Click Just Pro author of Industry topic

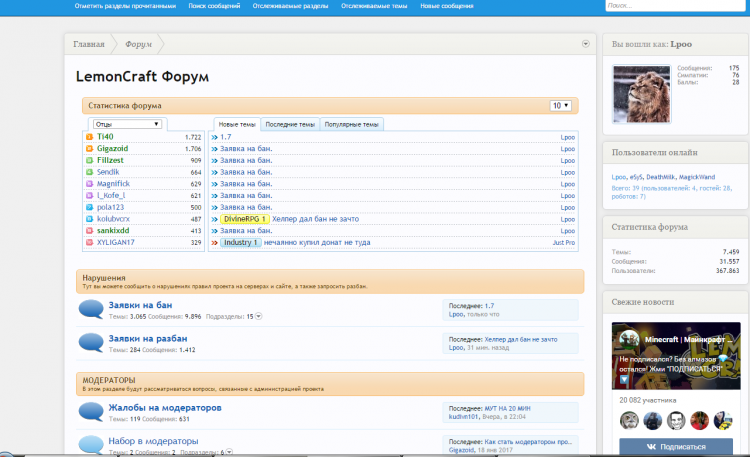pos(564,243)
